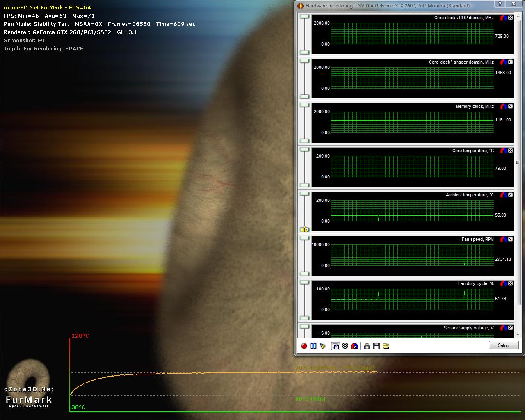Click lower range slider handle of Memory clock graph
525x420 pixels.
click(304, 141)
